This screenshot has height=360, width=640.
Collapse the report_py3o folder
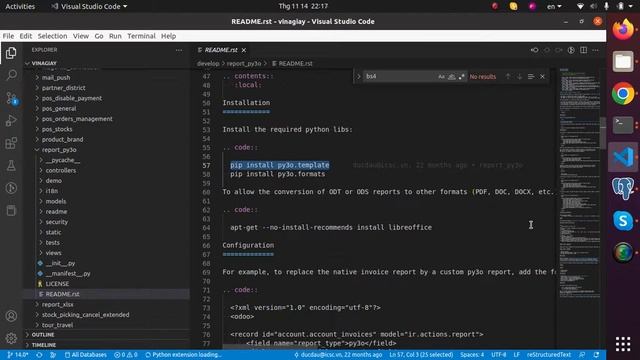(x=59, y=150)
